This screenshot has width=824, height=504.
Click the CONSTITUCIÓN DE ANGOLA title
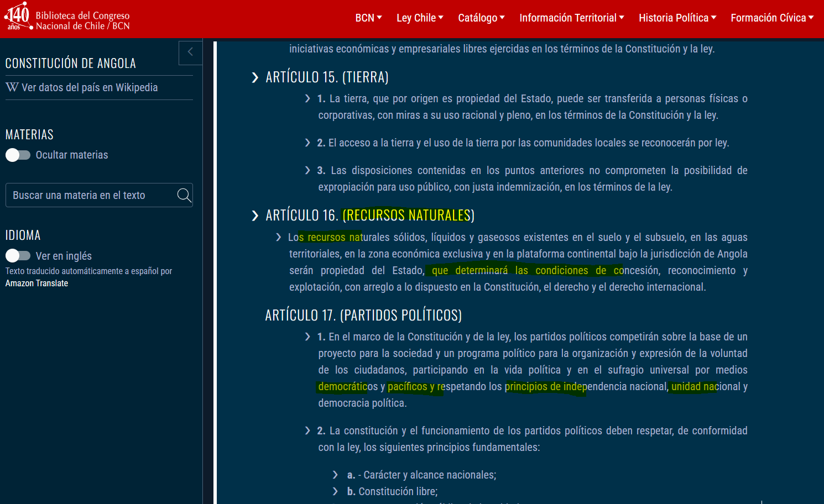click(70, 63)
